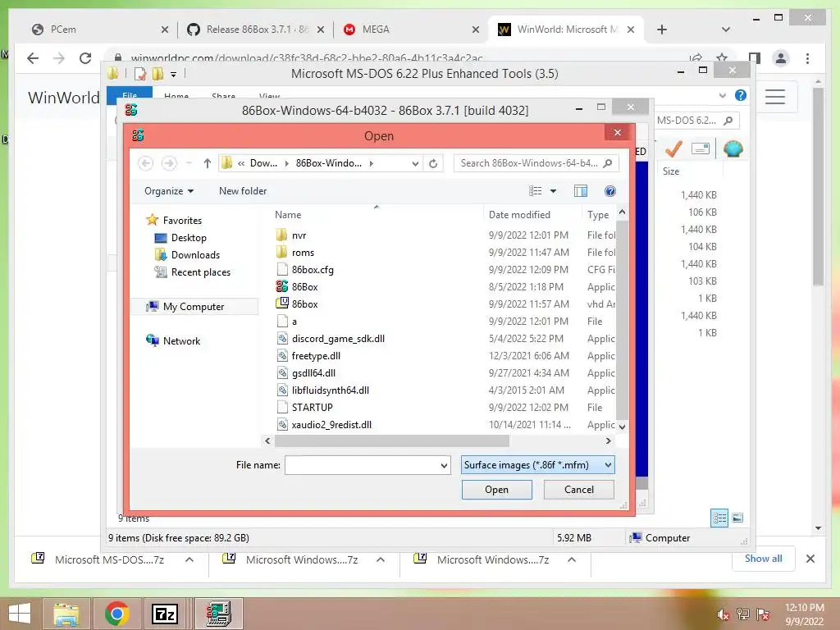This screenshot has width=840, height=630.
Task: Expand the file type filter dropdown
Action: (x=608, y=465)
